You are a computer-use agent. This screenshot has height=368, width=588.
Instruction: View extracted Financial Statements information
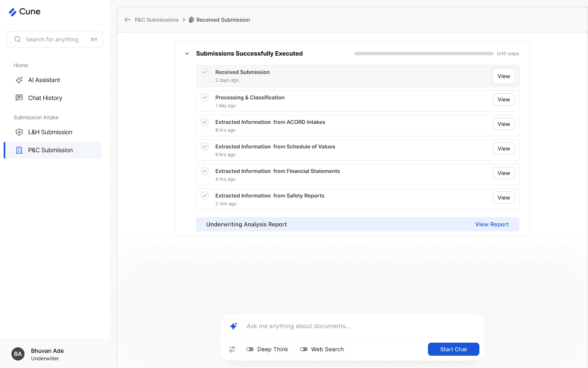pos(503,173)
